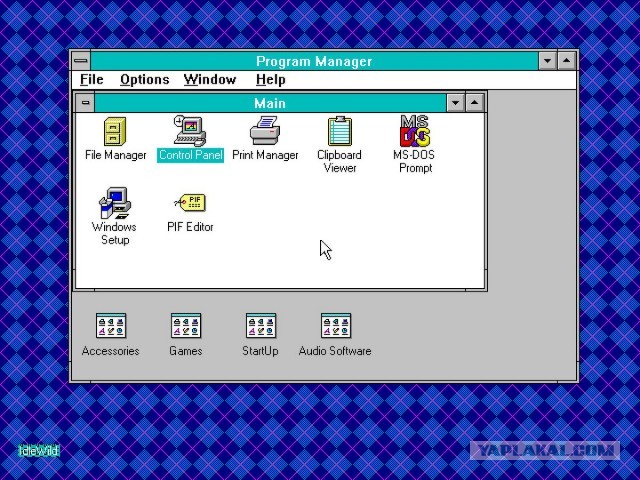The width and height of the screenshot is (640, 480).
Task: Click the "Audio Software" group label
Action: coord(335,351)
